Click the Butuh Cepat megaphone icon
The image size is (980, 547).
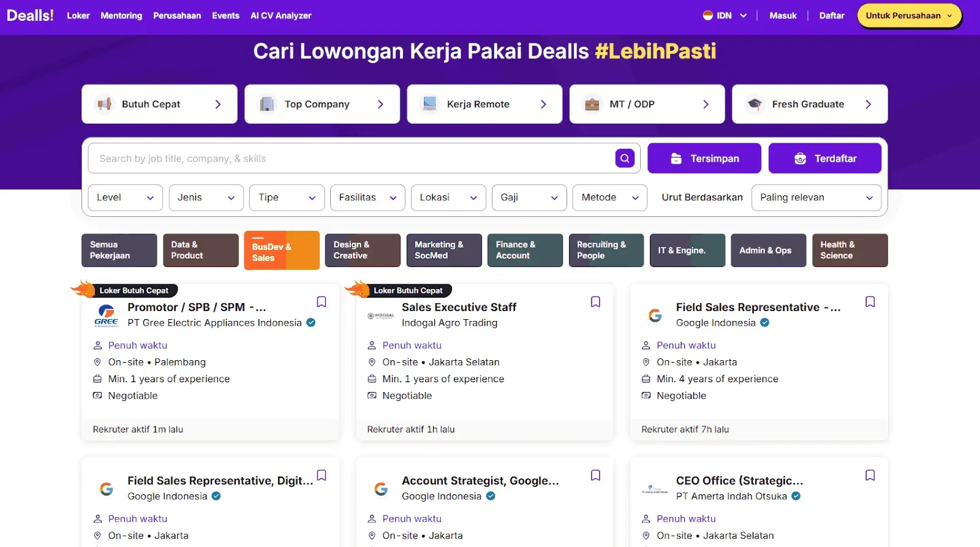click(x=105, y=104)
